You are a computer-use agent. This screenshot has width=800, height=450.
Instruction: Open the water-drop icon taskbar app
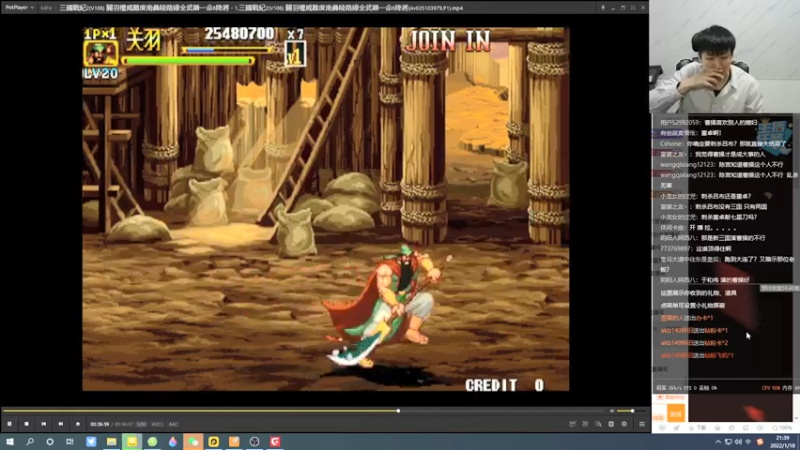point(172,441)
